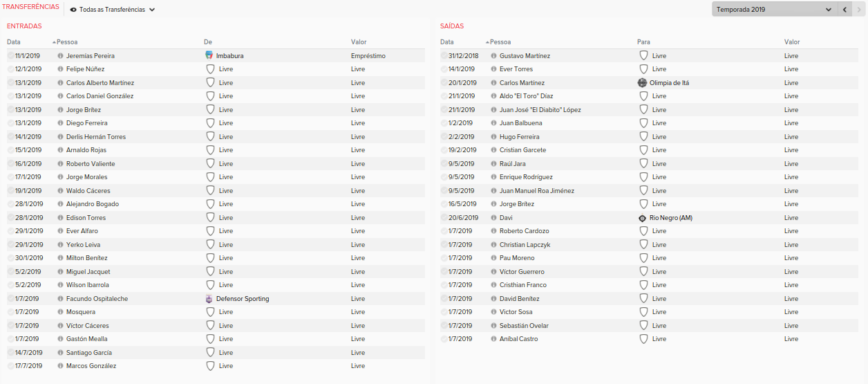Toggle the eye icon of Todas as Transferências
Screen dimensions: 868x384
pyautogui.click(x=73, y=10)
